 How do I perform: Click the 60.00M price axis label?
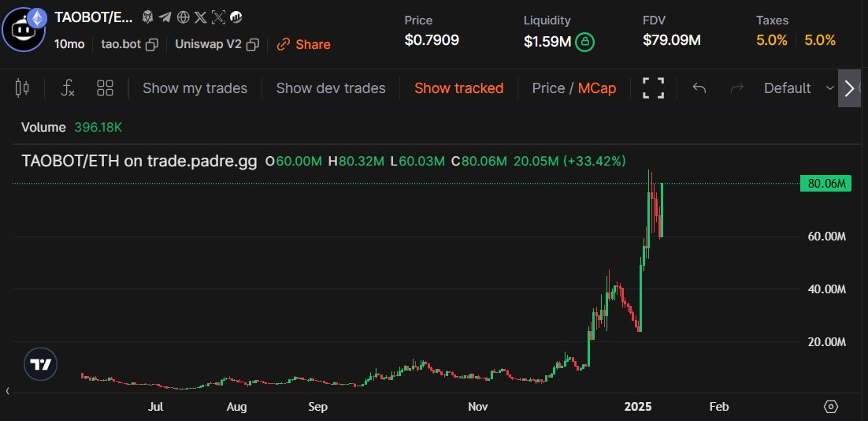point(827,237)
